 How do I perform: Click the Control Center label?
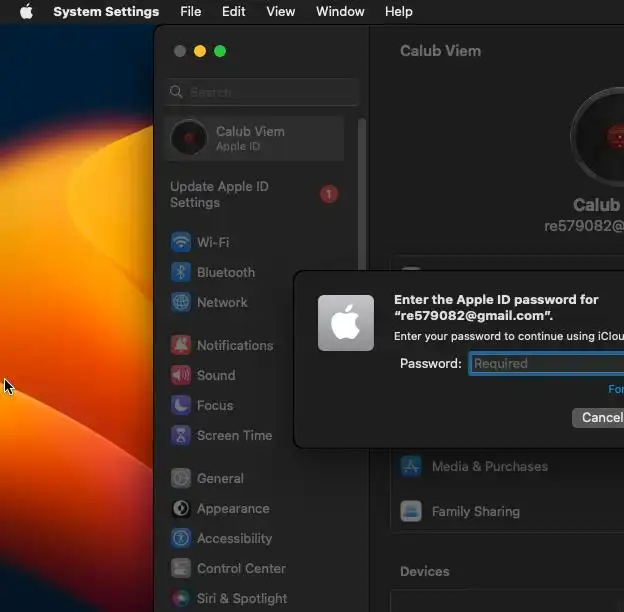pos(241,568)
